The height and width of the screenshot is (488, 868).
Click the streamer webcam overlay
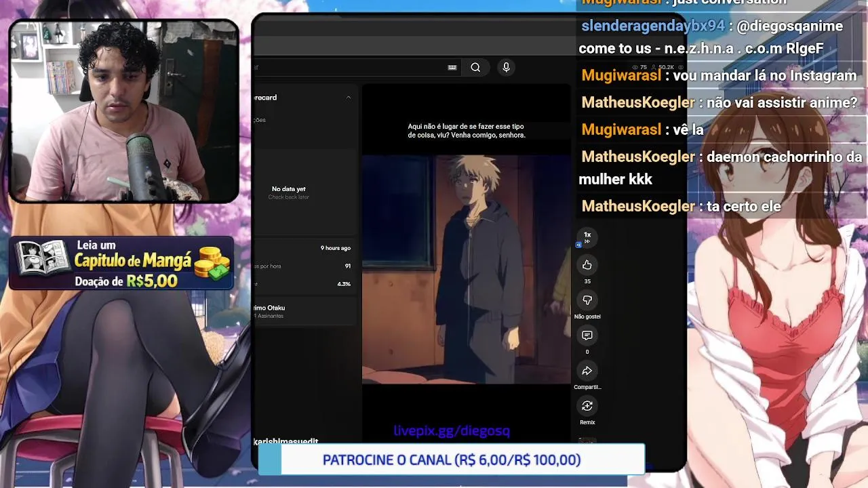pos(123,110)
